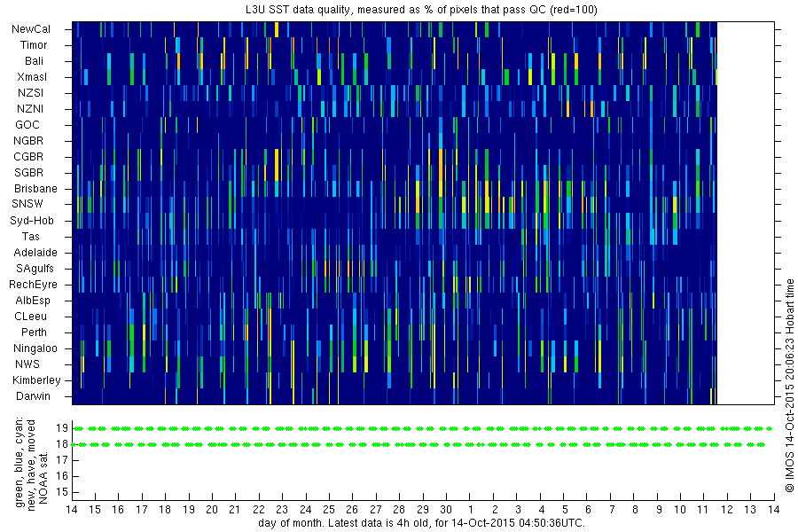Image resolution: width=798 pixels, height=532 pixels.
Task: Click day 26 on the day axis
Action: click(x=352, y=510)
